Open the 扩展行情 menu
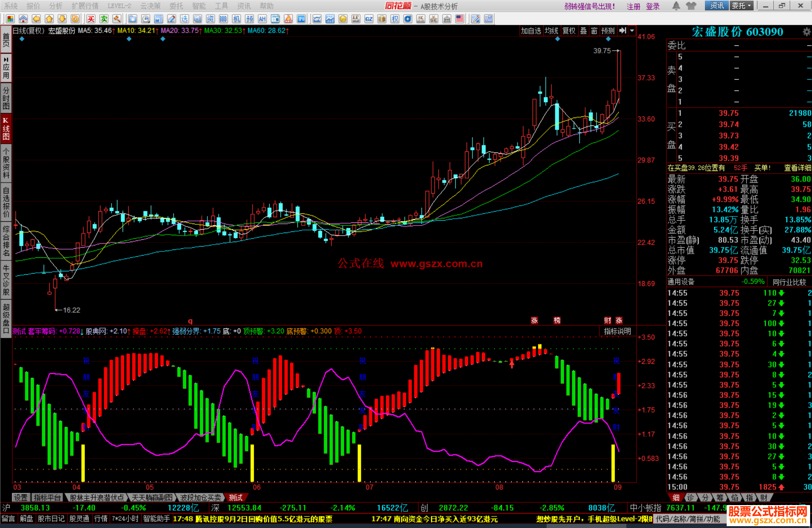 point(85,6)
